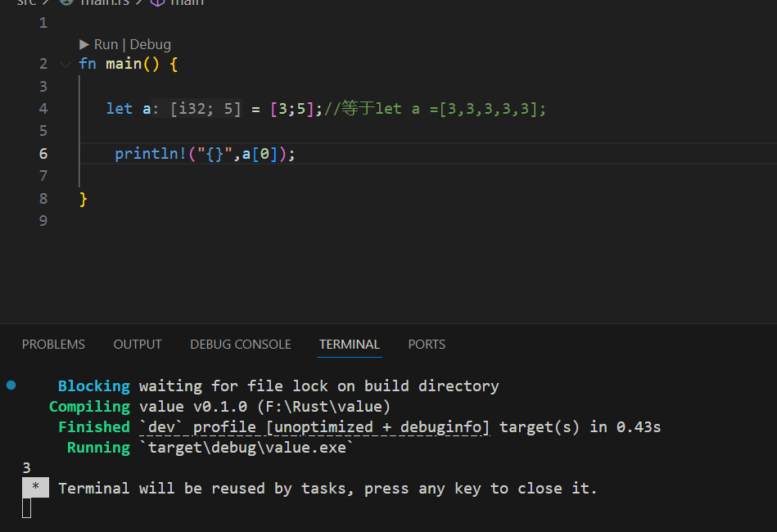Click the F:\Rust\value path in terminal

[323, 407]
